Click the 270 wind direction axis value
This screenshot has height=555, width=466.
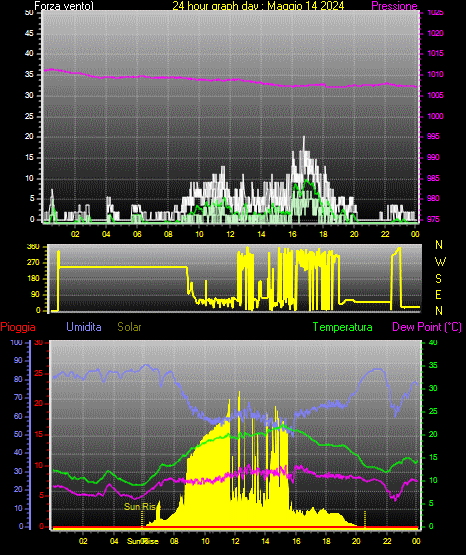tap(33, 263)
